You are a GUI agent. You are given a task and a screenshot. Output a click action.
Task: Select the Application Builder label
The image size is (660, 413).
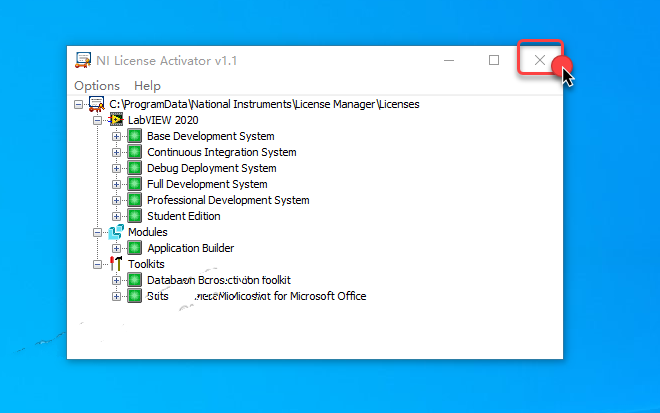coord(191,248)
